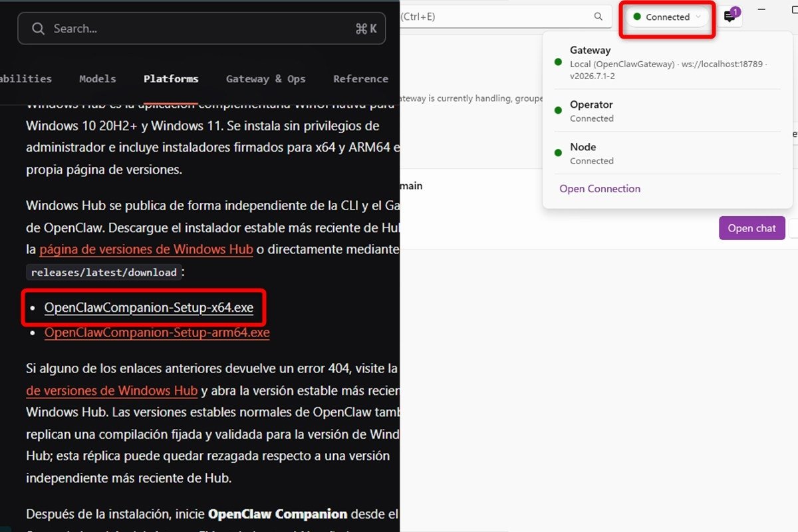Click the search magnifier icon in docs
798x532 pixels.
click(x=39, y=29)
